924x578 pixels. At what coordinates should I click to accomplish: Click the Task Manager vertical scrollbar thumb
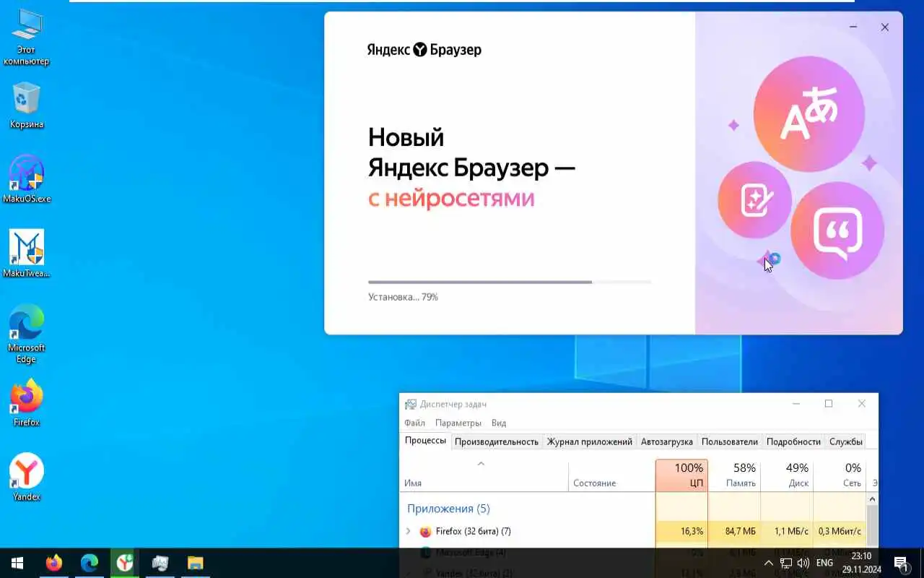click(872, 527)
